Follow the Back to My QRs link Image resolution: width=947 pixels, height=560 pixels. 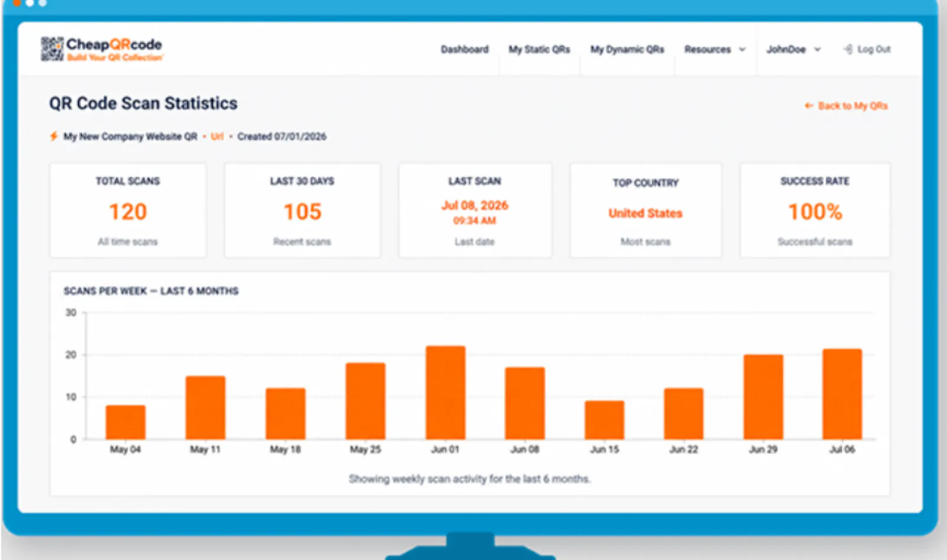(853, 106)
